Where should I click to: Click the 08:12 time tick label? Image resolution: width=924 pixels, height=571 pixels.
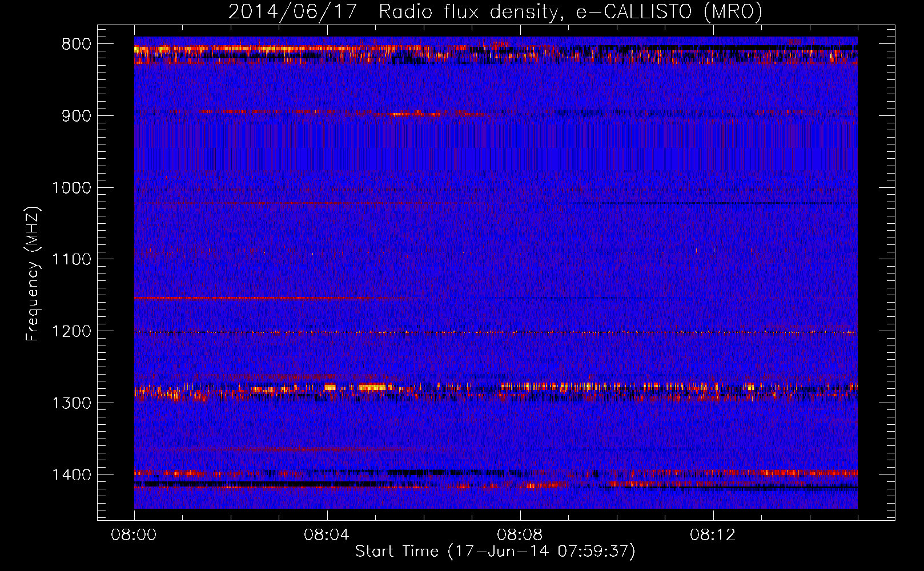[x=713, y=535]
